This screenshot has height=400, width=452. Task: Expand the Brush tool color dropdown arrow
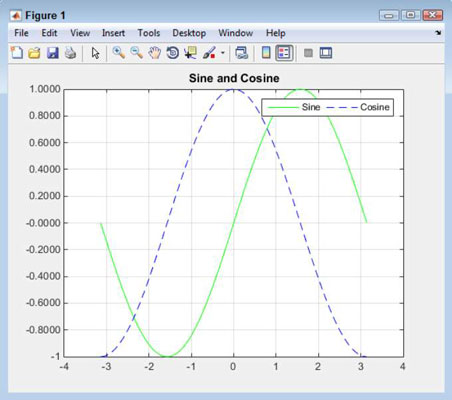(223, 53)
